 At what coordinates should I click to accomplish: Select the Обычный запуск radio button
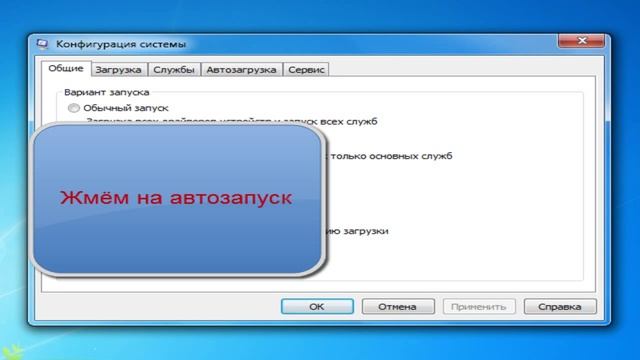point(74,108)
